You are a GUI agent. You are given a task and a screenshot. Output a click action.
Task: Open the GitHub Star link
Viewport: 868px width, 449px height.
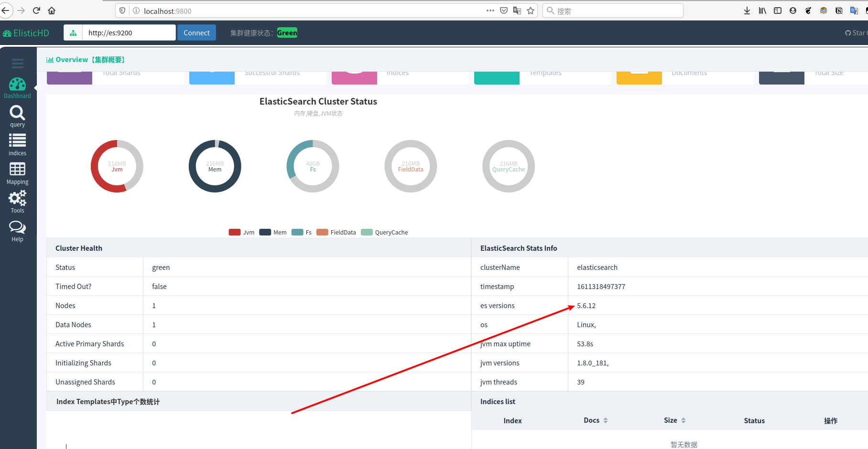pos(856,33)
